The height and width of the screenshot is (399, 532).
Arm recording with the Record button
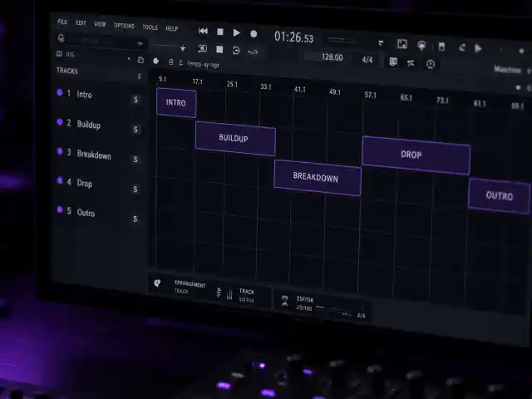click(x=254, y=34)
